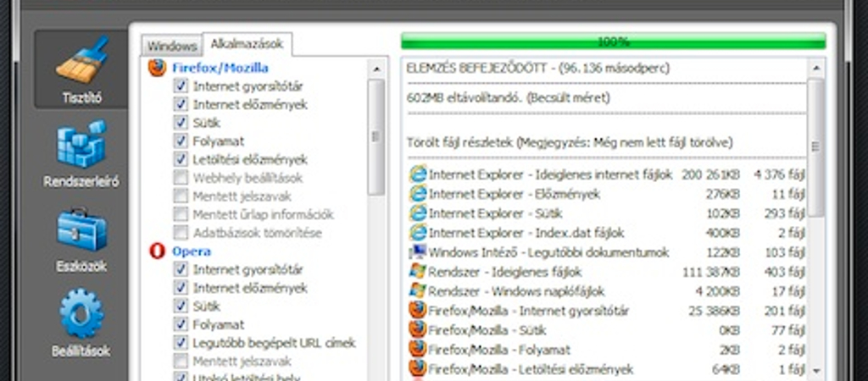Select 'Internet Explorer - Ideiglenes internet fájlok' row
This screenshot has width=868, height=381.
pos(607,174)
